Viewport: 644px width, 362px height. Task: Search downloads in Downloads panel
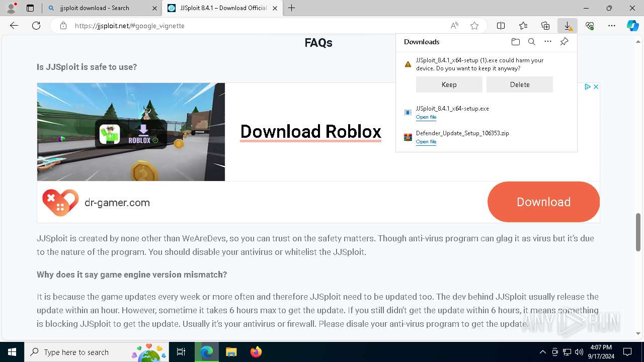pos(532,42)
